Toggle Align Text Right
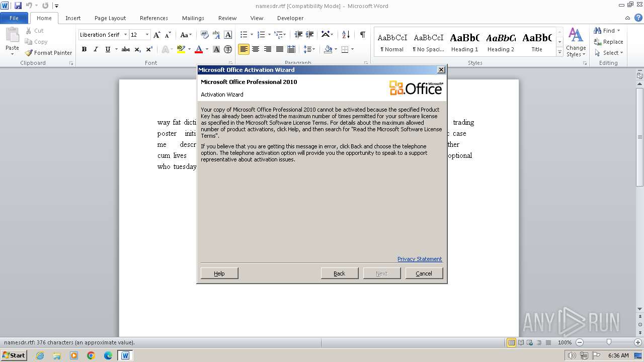The height and width of the screenshot is (362, 644). click(x=268, y=49)
